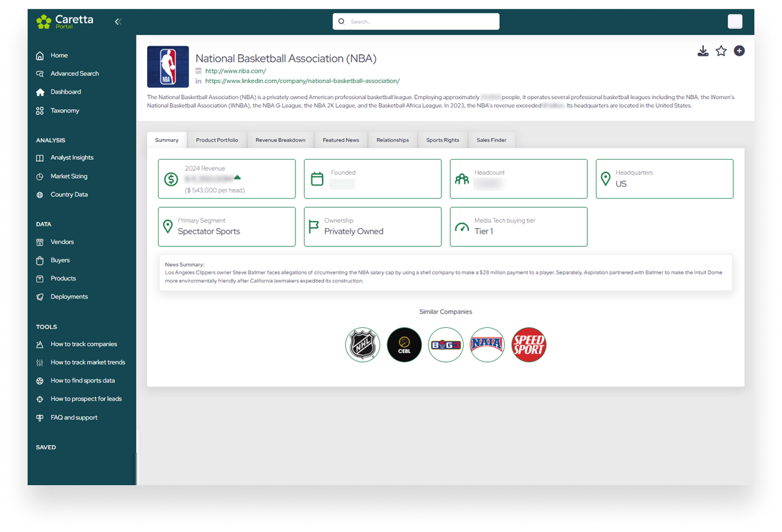This screenshot has height=532, width=782.
Task: Click the Media Tech buying tier gauge icon
Action: coord(462,227)
